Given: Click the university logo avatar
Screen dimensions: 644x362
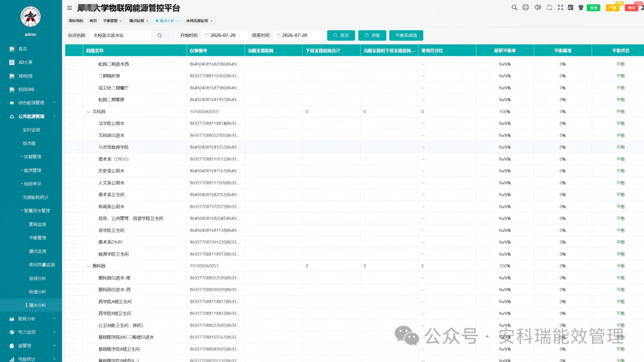Looking at the screenshot, I should (30, 17).
